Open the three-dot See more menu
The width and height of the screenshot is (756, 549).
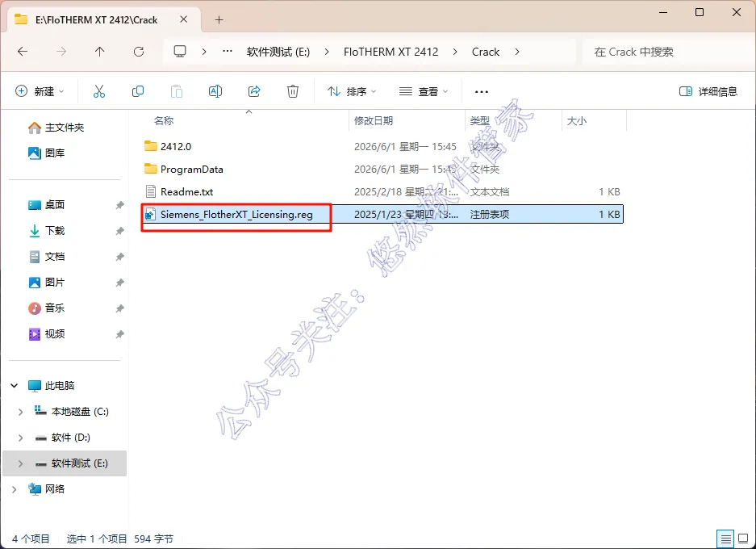point(481,92)
